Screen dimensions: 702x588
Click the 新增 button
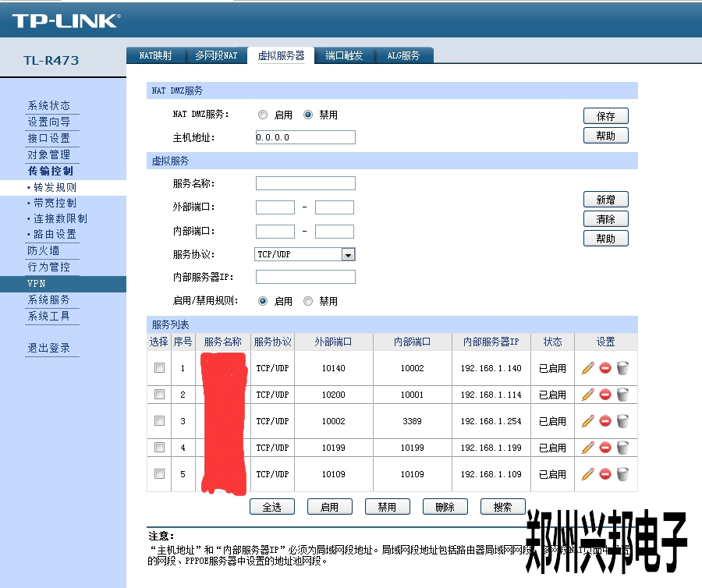click(605, 200)
